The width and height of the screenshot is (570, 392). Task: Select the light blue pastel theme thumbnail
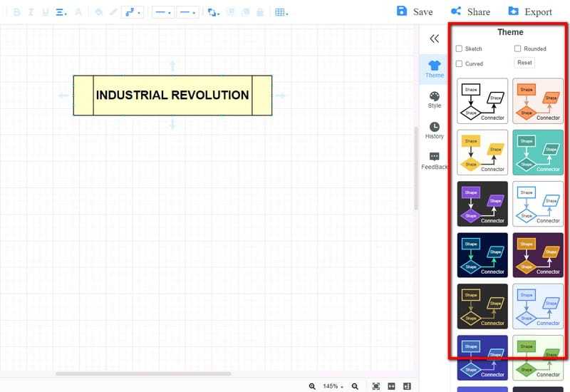point(538,306)
